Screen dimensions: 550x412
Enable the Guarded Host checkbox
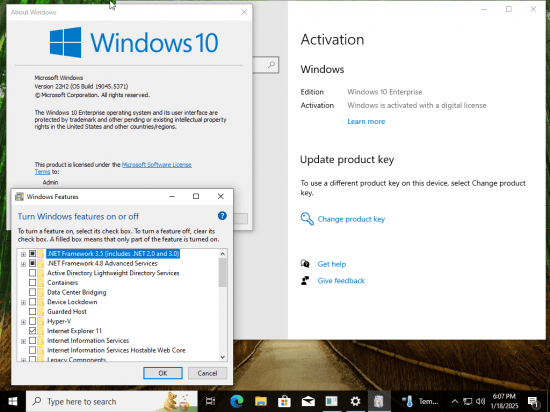[x=32, y=311]
